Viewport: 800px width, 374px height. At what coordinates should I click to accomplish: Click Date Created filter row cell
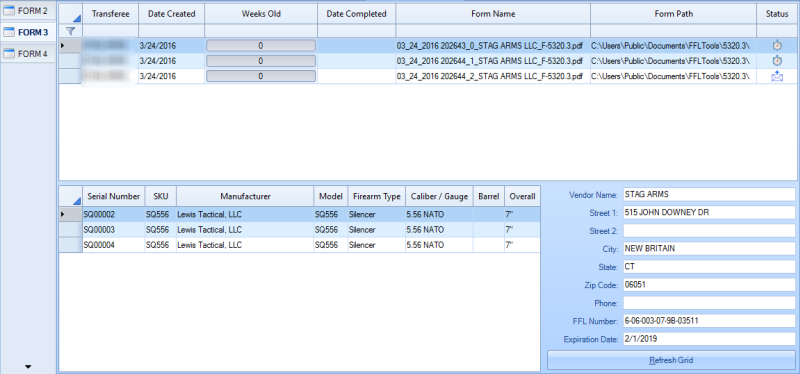[x=171, y=31]
